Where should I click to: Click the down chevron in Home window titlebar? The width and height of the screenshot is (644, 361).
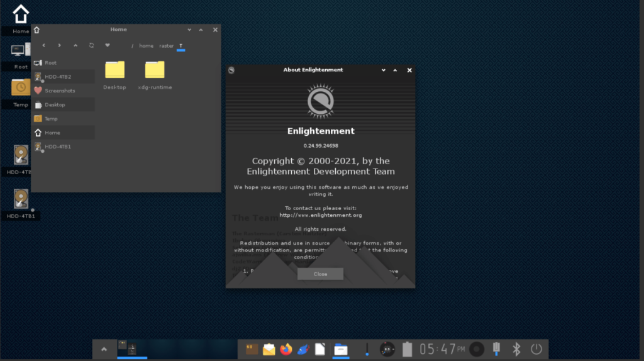189,30
